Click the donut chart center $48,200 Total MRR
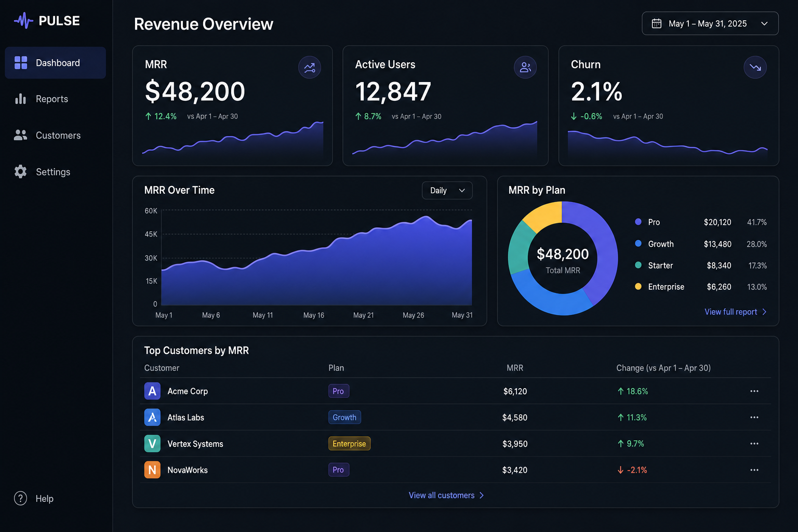 click(563, 261)
